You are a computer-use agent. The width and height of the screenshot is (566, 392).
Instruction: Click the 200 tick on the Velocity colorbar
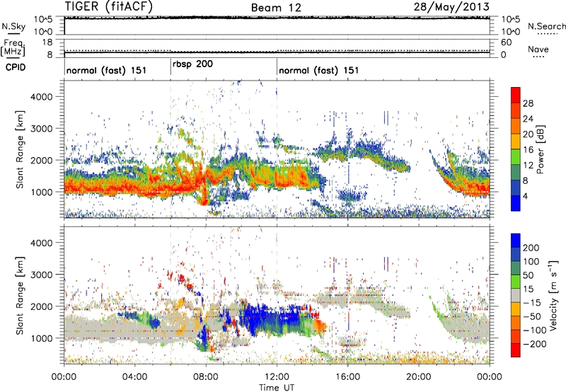click(531, 248)
